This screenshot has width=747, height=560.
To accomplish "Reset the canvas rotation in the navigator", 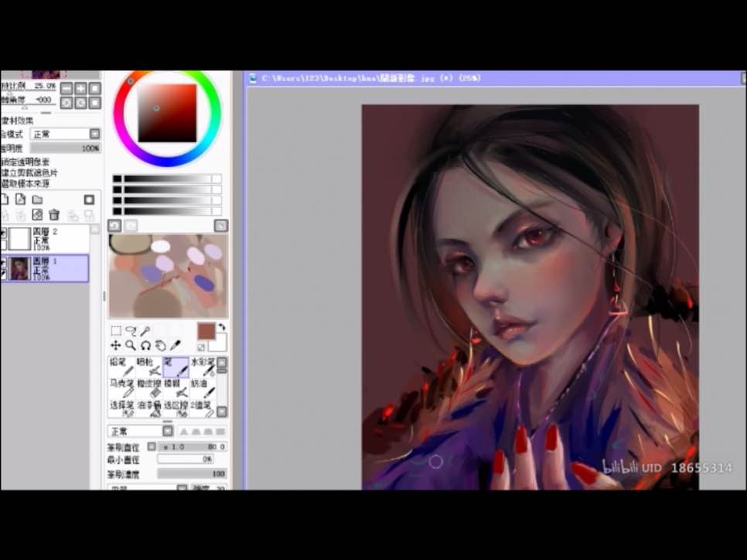I will coord(95,102).
